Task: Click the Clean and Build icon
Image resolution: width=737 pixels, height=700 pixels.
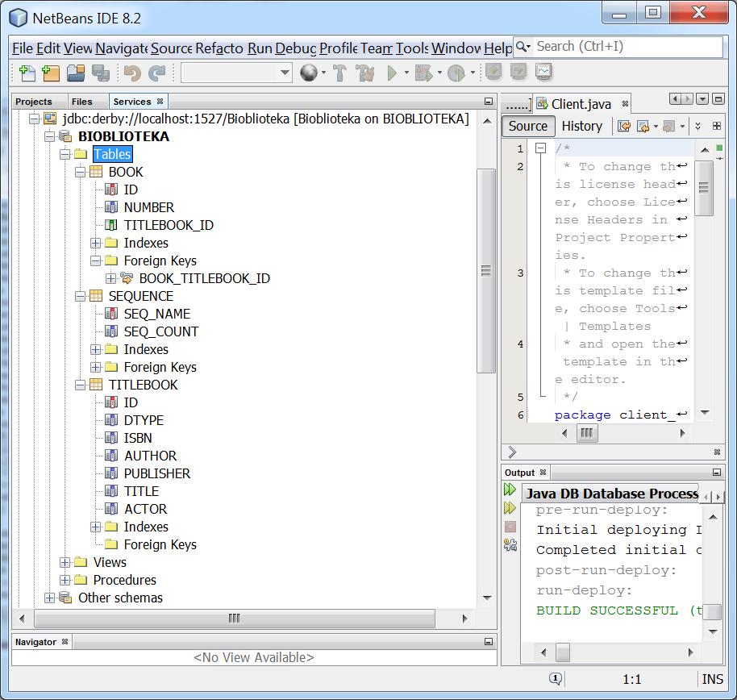Action: [364, 73]
